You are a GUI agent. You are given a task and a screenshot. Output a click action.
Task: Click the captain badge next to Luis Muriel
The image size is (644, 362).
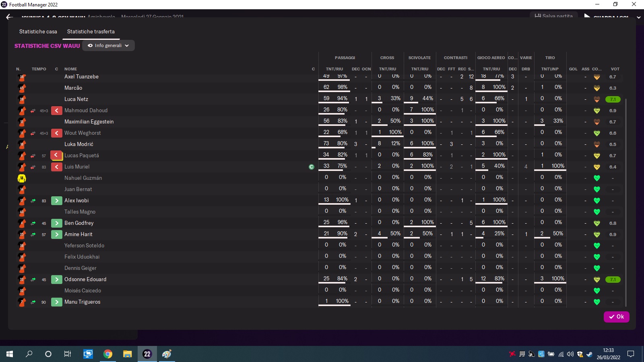(311, 167)
